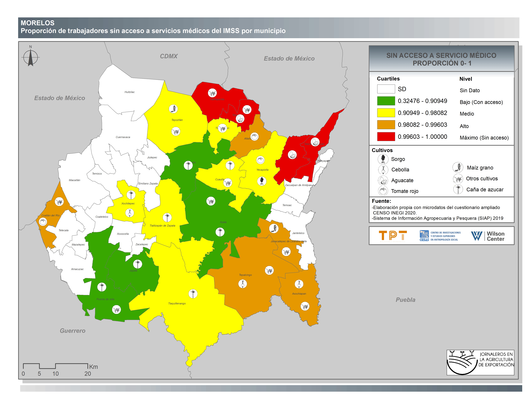The height and width of the screenshot is (411, 532).
Task: Click the TPT logo
Action: pyautogui.click(x=393, y=236)
